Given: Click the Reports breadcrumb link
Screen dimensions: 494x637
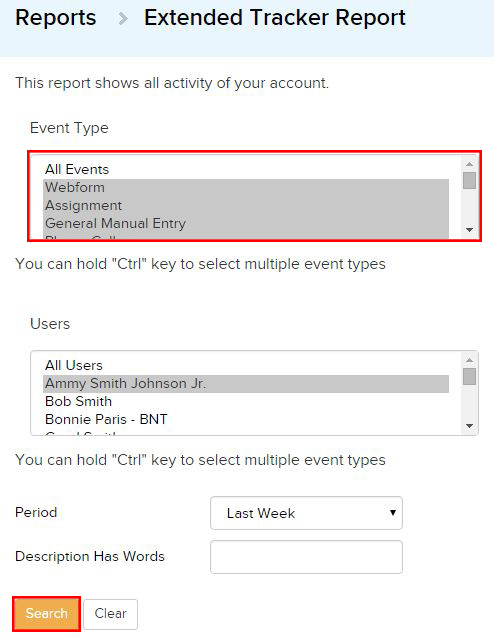Looking at the screenshot, I should [x=56, y=18].
